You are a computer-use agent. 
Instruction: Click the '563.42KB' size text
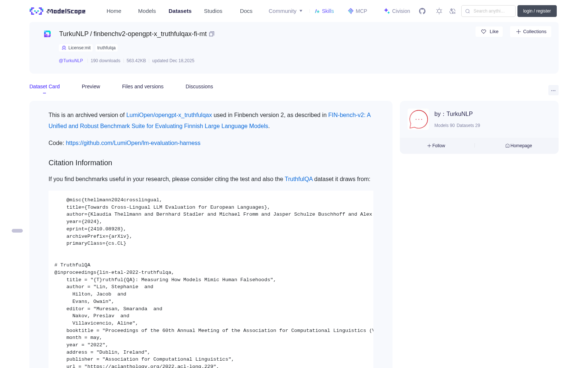tap(136, 61)
